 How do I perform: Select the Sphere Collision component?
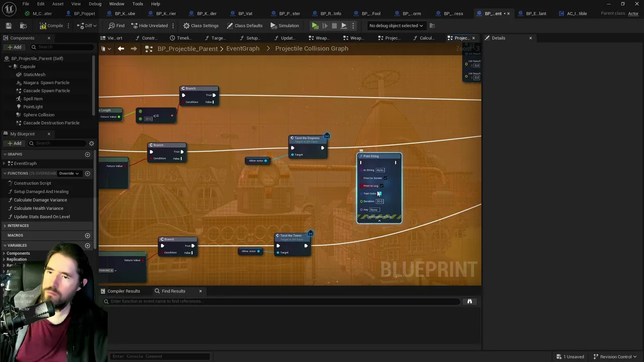pyautogui.click(x=39, y=115)
